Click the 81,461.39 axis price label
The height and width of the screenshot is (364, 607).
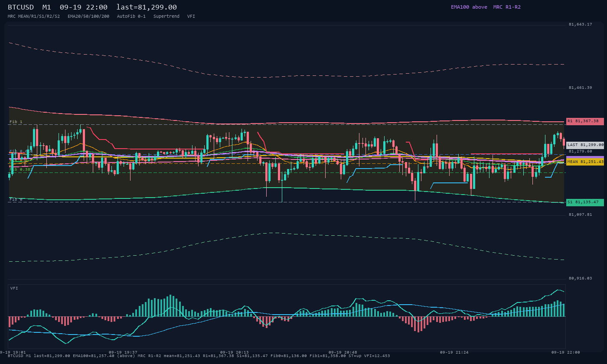(x=581, y=88)
